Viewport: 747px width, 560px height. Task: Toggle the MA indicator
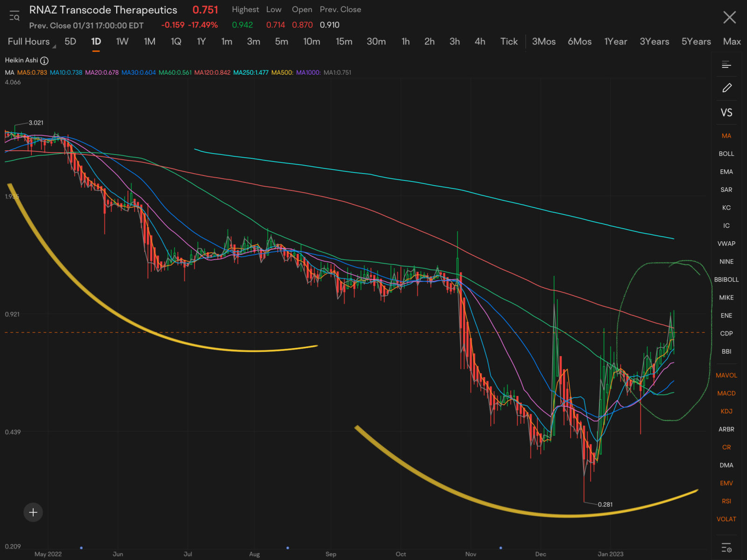pos(726,136)
